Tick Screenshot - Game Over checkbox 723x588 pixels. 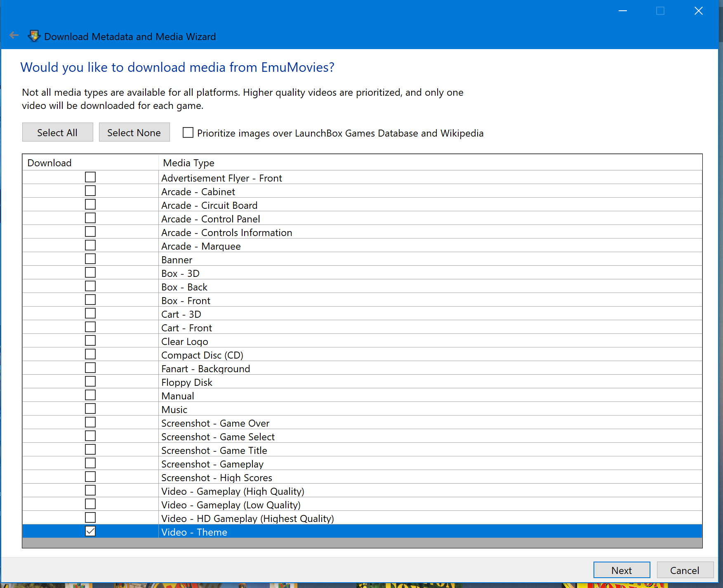pyautogui.click(x=90, y=422)
